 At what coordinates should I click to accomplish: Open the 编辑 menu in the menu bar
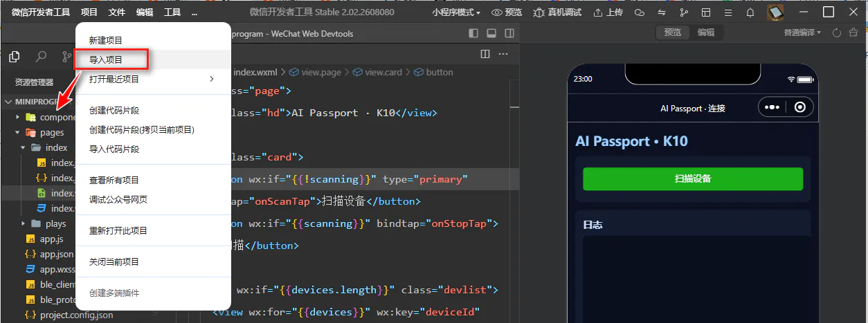click(x=145, y=12)
